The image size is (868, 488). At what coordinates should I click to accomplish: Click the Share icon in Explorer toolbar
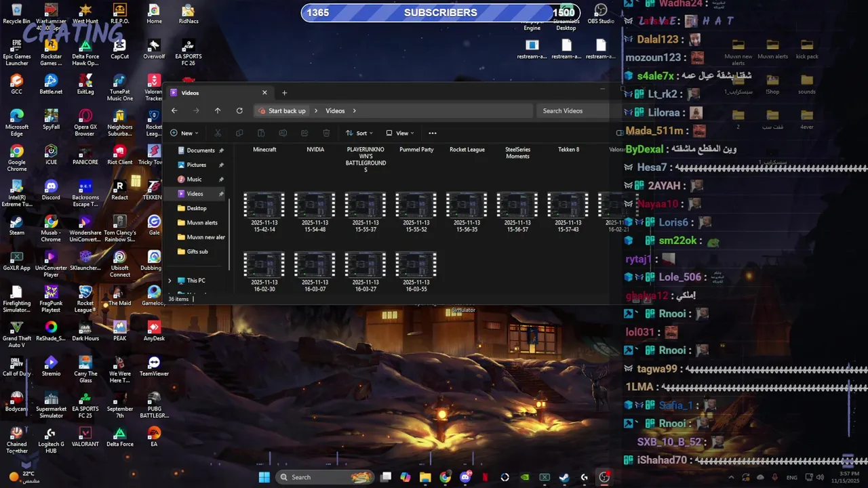tap(304, 133)
